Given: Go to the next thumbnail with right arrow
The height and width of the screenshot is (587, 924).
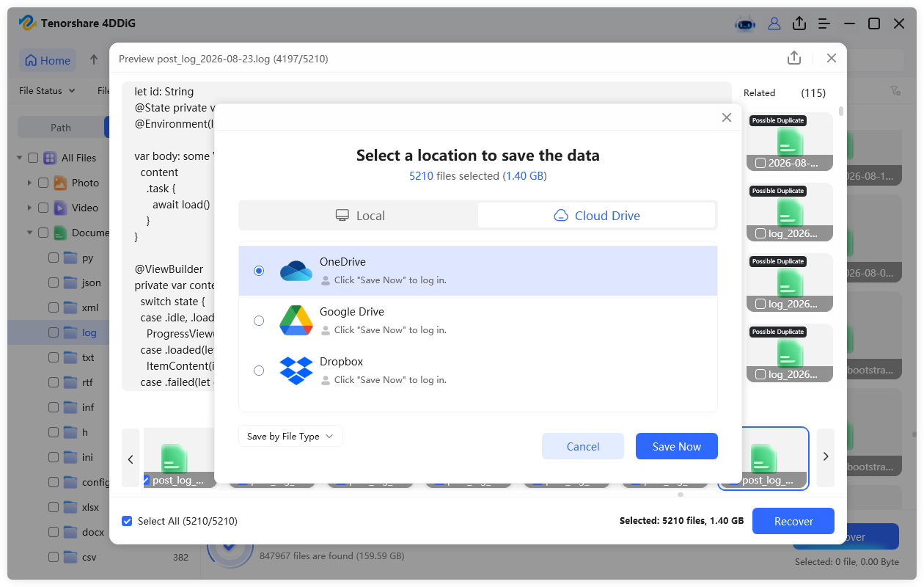Looking at the screenshot, I should [x=826, y=456].
